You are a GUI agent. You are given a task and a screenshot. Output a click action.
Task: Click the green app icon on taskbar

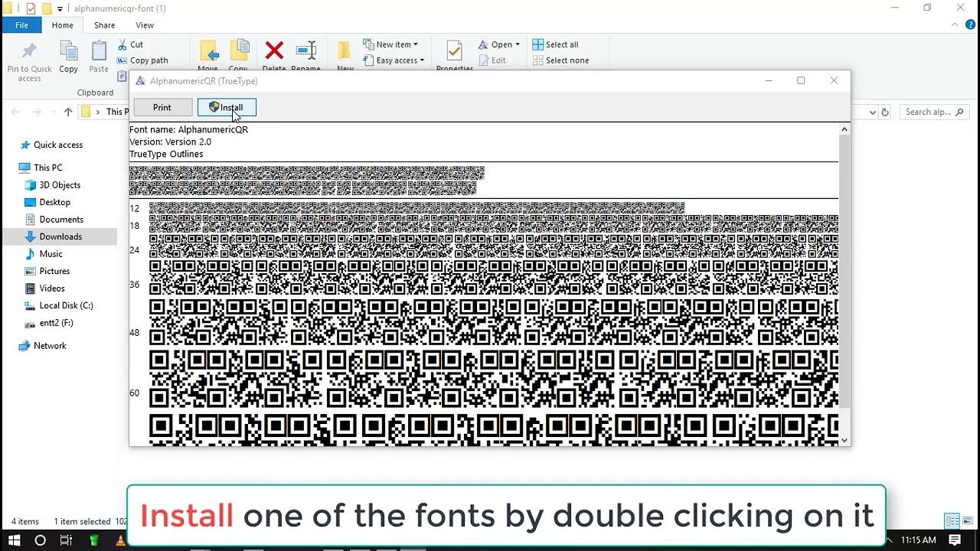tap(93, 540)
